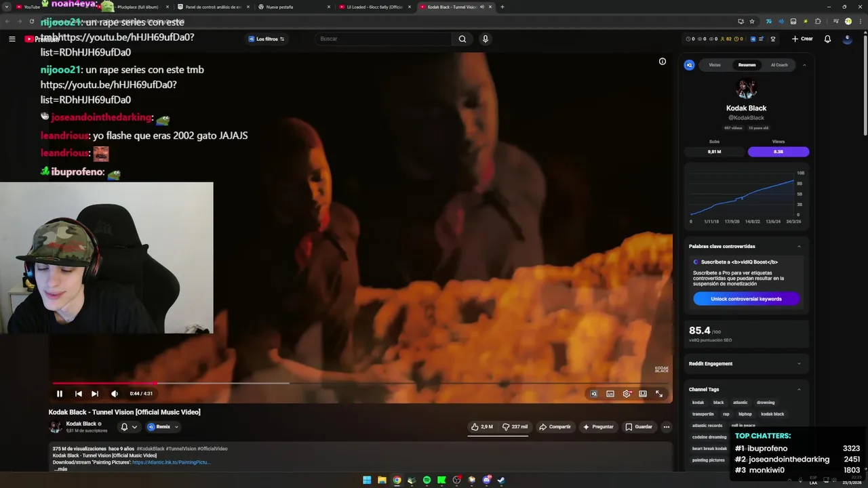This screenshot has width=868, height=488.
Task: Open Chrome three-dot menu
Action: 861,22
